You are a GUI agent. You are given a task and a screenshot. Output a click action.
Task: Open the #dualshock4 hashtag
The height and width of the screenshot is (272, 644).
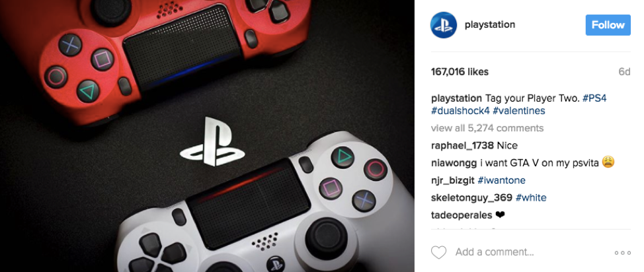(460, 111)
